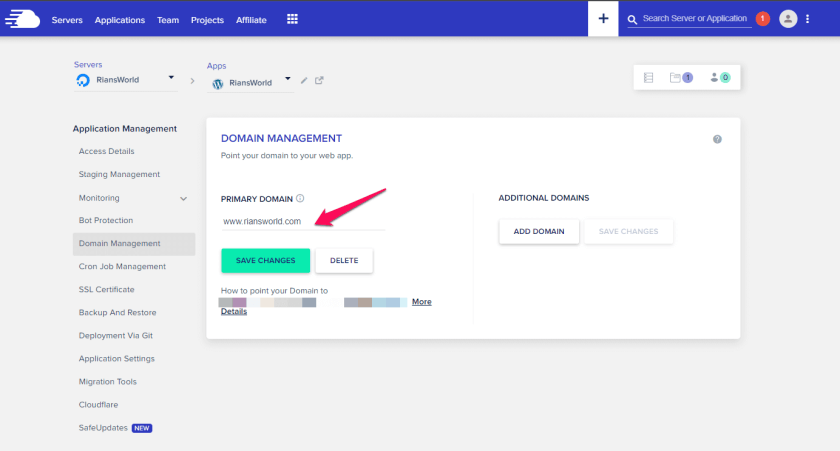The height and width of the screenshot is (451, 840).
Task: Click the WordPress app icon
Action: pyautogui.click(x=218, y=84)
